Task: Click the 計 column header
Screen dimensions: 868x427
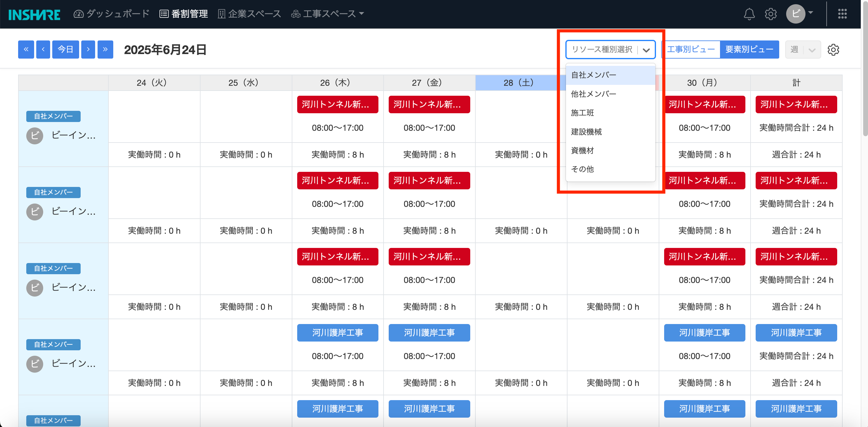Action: coord(796,83)
